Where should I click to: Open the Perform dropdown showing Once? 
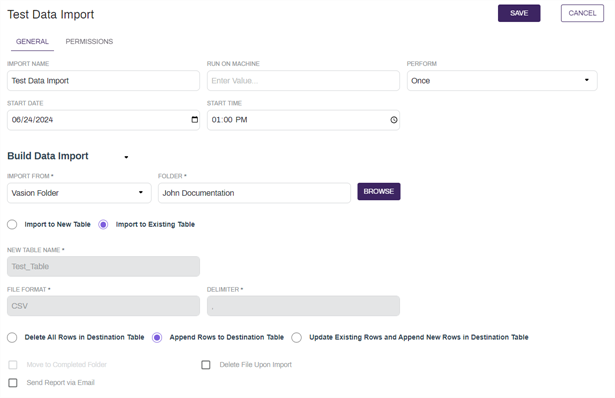point(502,80)
